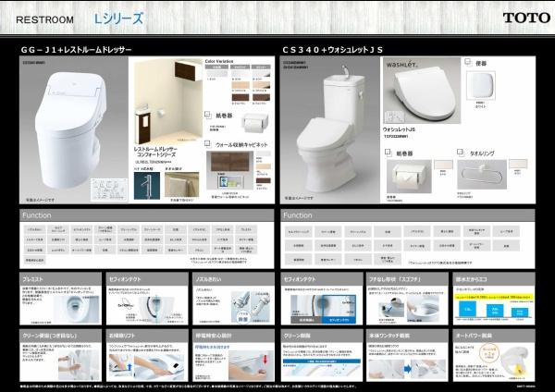555x392 pixels.
Task: Open the towel hanger image under the dresser
Action: 181,185
